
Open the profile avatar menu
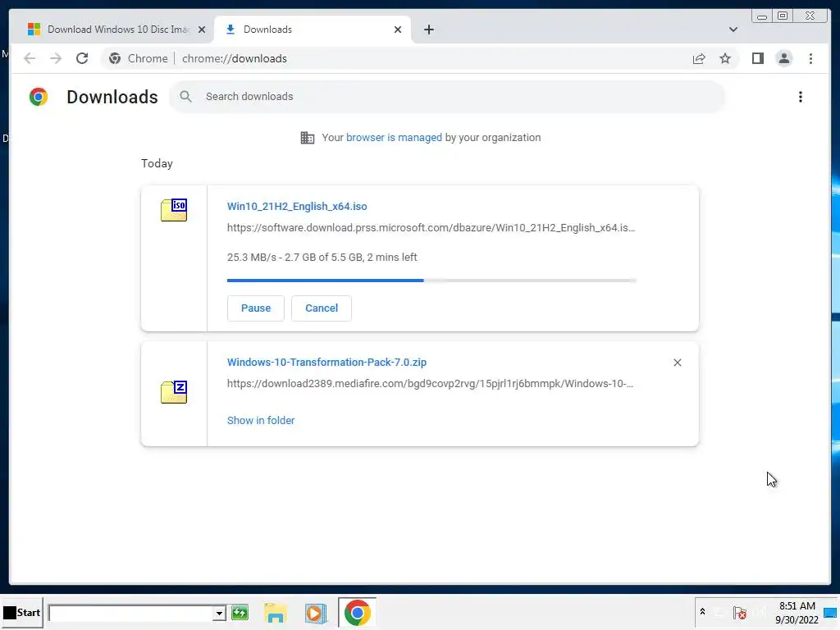click(783, 58)
